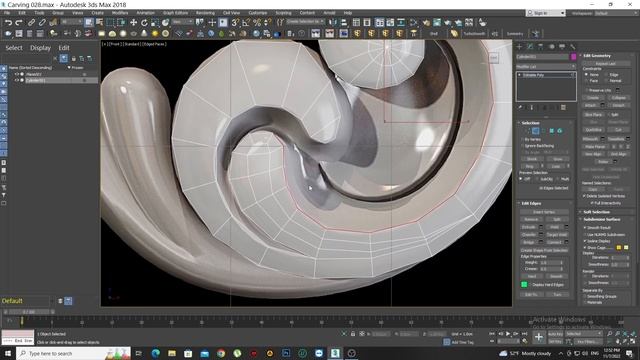
Task: Open the Modifier List dropdown
Action: pos(546,67)
